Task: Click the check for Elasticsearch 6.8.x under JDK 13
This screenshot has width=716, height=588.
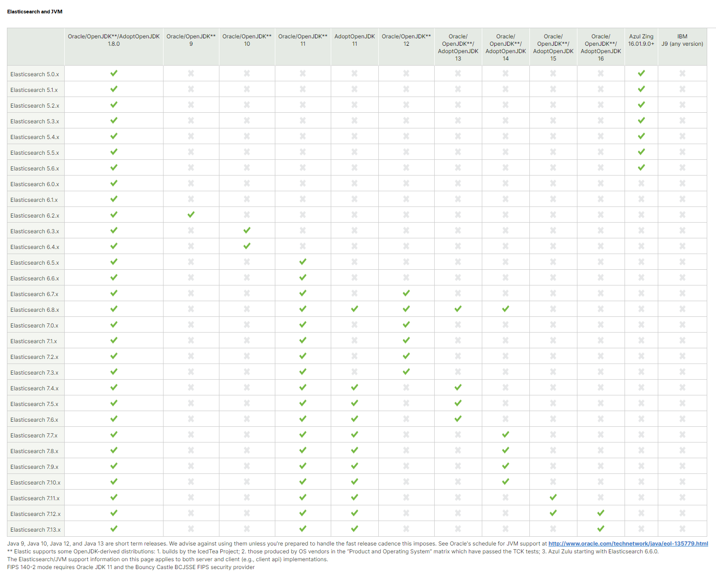Action: tap(458, 309)
